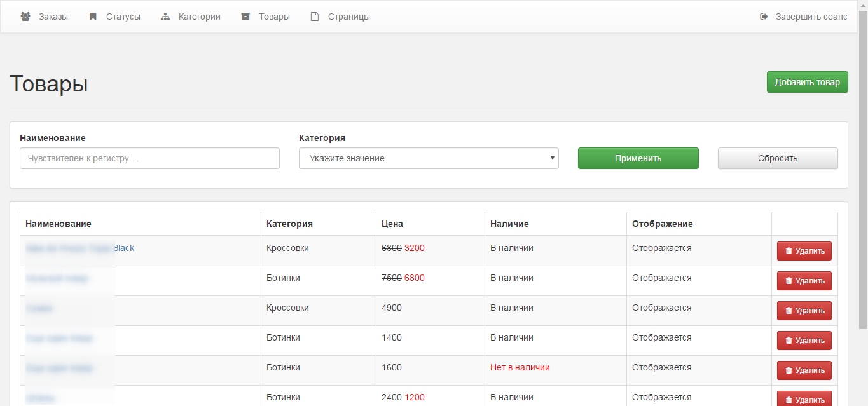Click Завершить сеанс to log out
This screenshot has width=868, height=406.
pos(811,17)
